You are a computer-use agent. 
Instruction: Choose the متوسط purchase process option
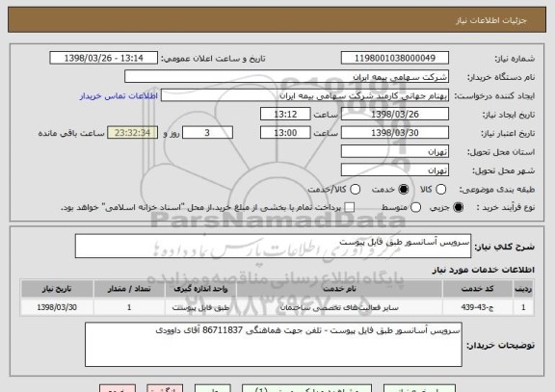click(x=415, y=207)
